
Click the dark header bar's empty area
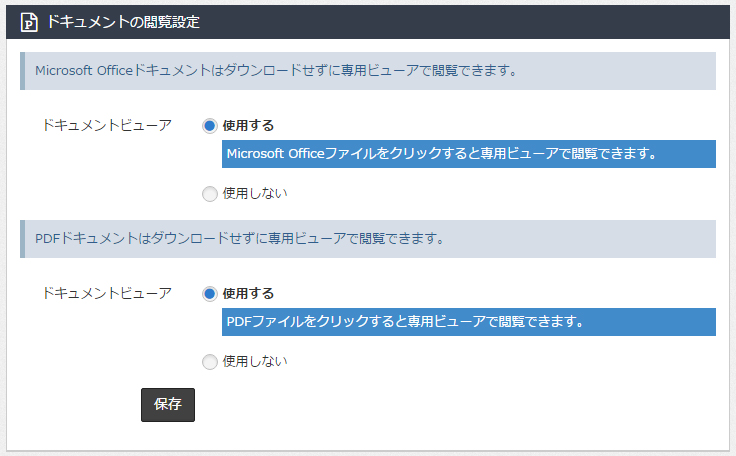pos(465,22)
